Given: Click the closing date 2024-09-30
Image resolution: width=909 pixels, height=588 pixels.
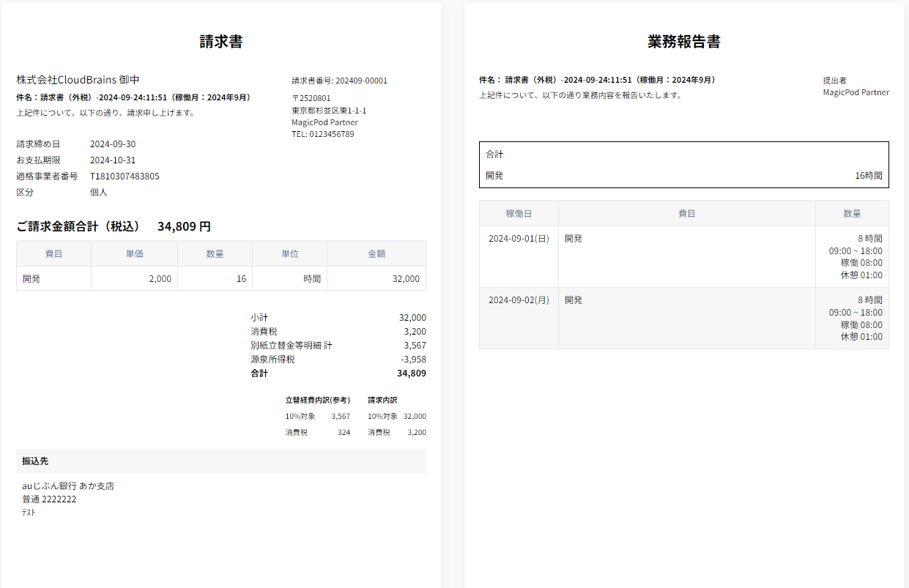Looking at the screenshot, I should (113, 144).
